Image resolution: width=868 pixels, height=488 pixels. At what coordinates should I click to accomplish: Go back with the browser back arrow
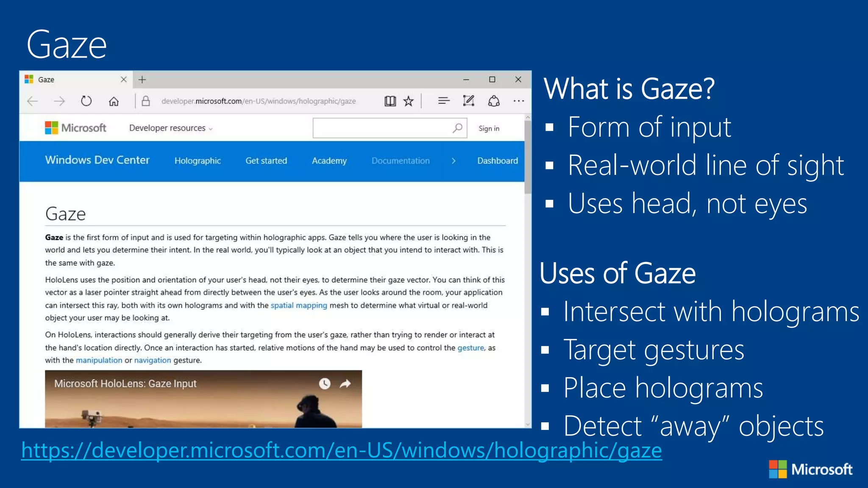[33, 101]
